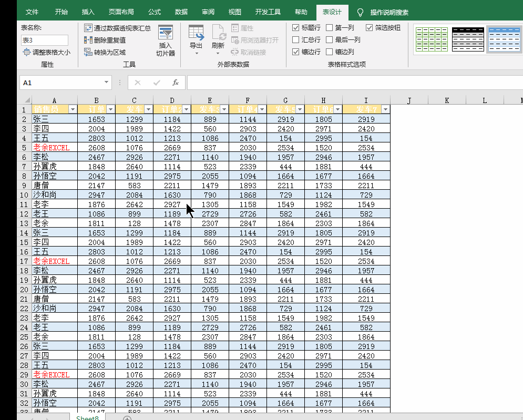
Task: Open the Help (帮助) tab
Action: pyautogui.click(x=301, y=12)
